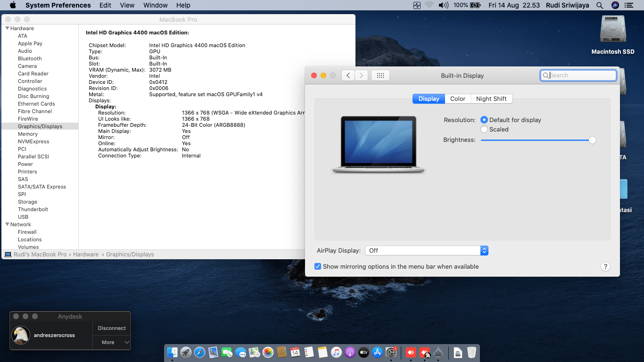Viewport: 644px width, 362px height.
Task: Open Podcasts from the Dock
Action: click(350, 352)
